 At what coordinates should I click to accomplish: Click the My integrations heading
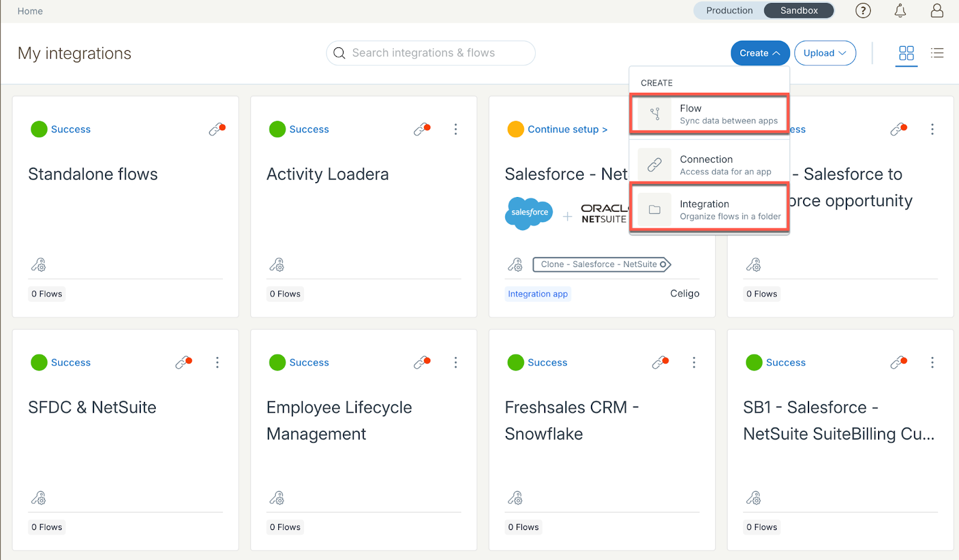[74, 53]
